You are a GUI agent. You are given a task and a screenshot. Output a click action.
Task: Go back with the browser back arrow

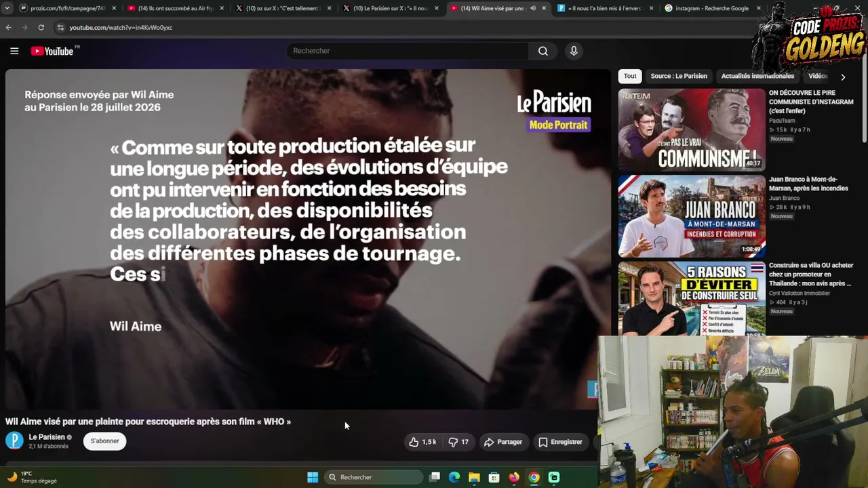pos(8,27)
